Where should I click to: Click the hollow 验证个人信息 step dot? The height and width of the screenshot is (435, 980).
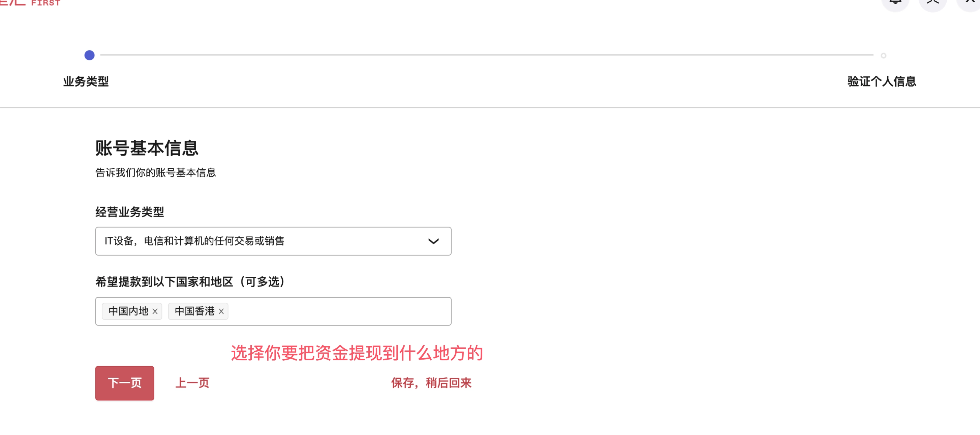pyautogui.click(x=883, y=56)
